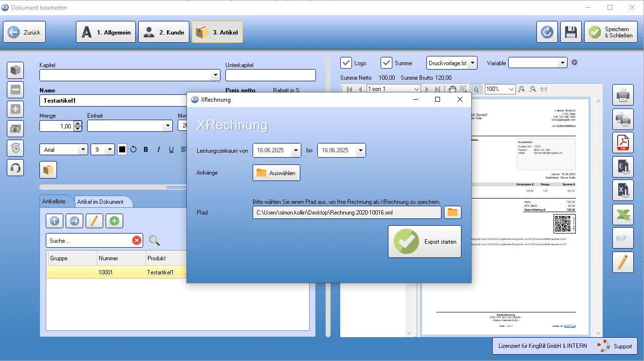Open settings gear next to Variable dropdown

pyautogui.click(x=574, y=63)
